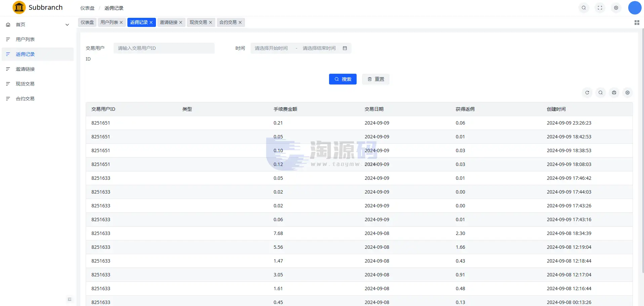Open the date range calendar icon
Screen dimensions: 644x306
point(345,48)
